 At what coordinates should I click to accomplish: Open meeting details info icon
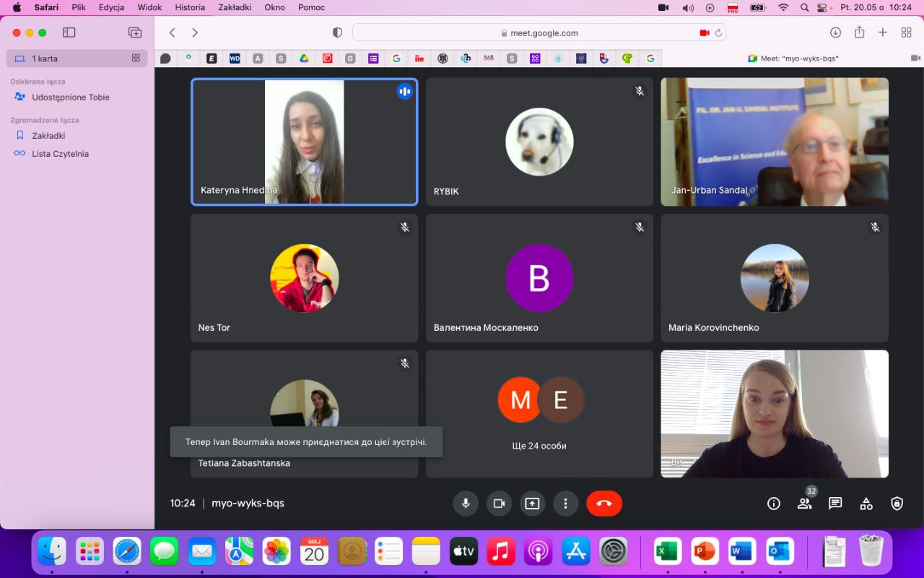(774, 504)
